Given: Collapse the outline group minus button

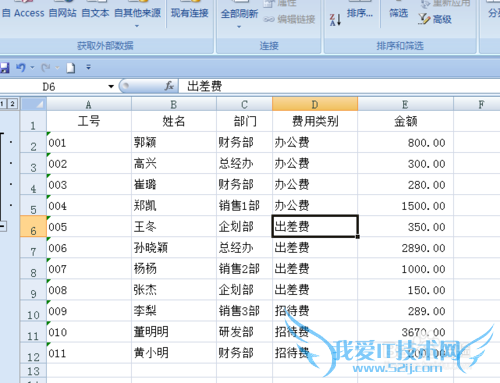Looking at the screenshot, I should coord(3,226).
